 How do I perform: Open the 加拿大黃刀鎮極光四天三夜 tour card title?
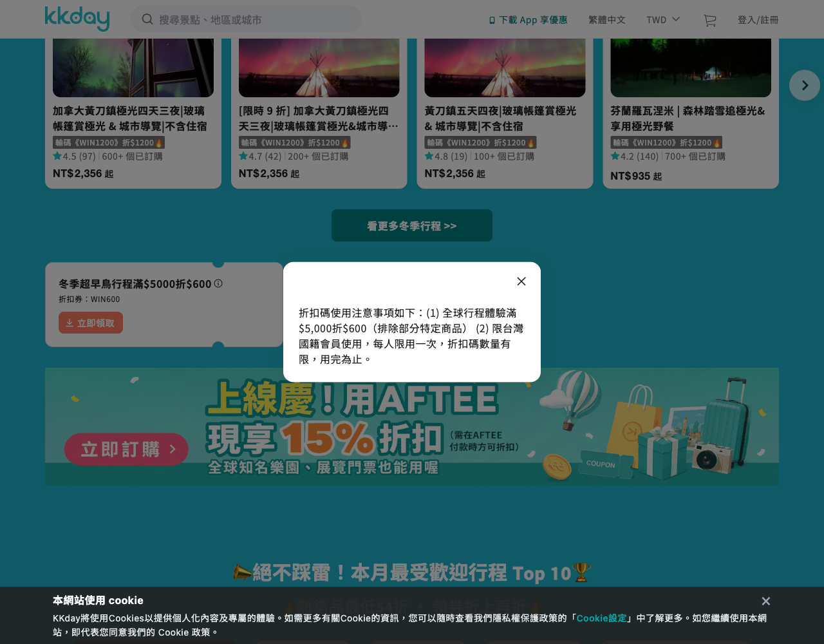click(x=130, y=118)
